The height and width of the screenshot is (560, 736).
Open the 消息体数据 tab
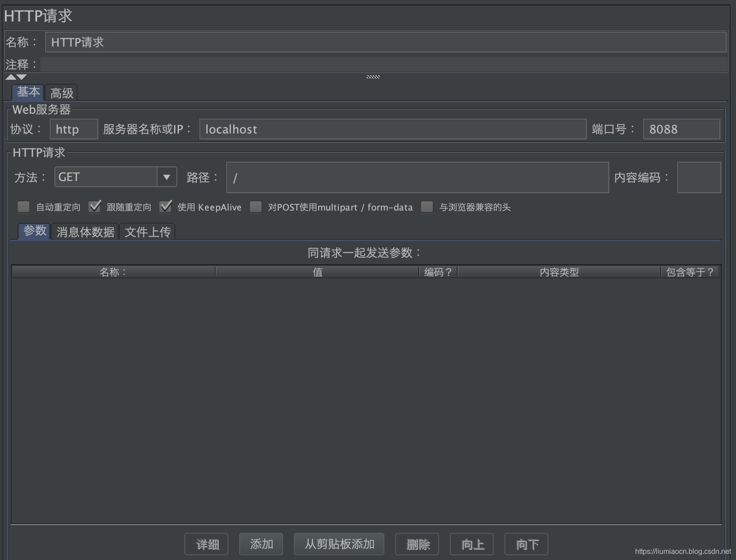(x=85, y=232)
